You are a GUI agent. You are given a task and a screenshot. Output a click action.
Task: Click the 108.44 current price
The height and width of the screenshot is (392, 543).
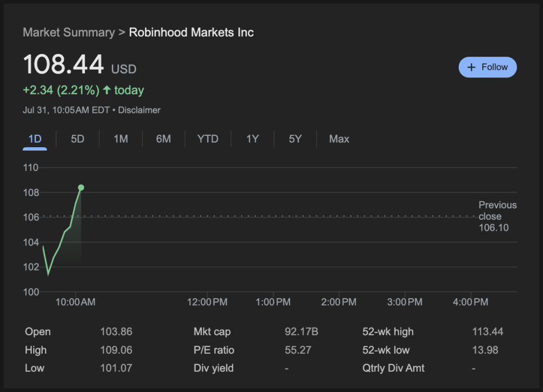coord(64,65)
